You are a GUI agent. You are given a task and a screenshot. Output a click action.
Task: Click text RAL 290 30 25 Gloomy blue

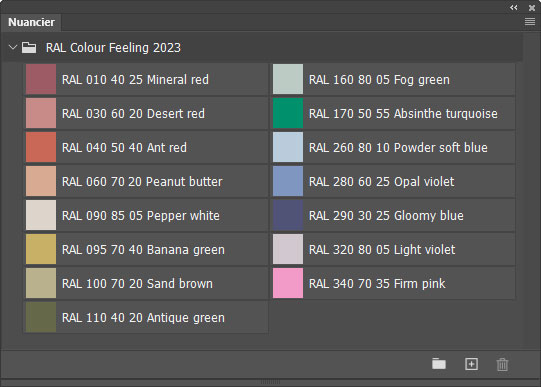386,216
